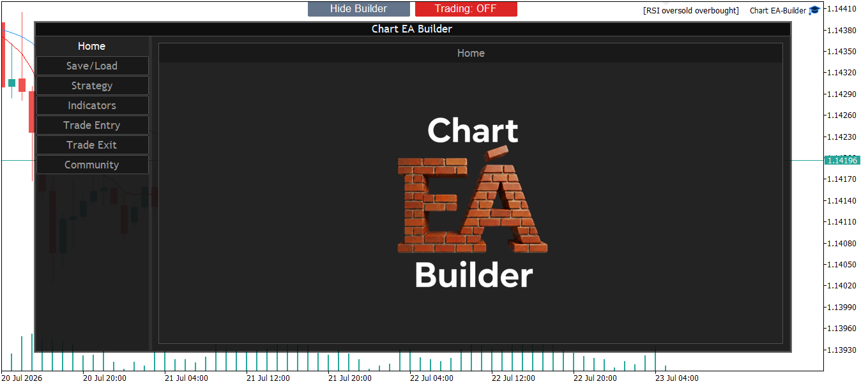Open the Home sidebar tab

click(92, 46)
